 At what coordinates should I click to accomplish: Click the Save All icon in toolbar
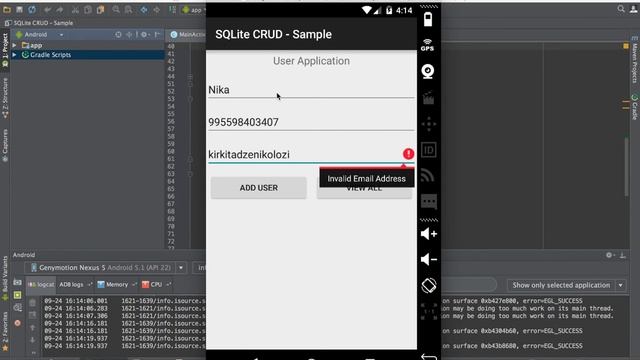20,9
